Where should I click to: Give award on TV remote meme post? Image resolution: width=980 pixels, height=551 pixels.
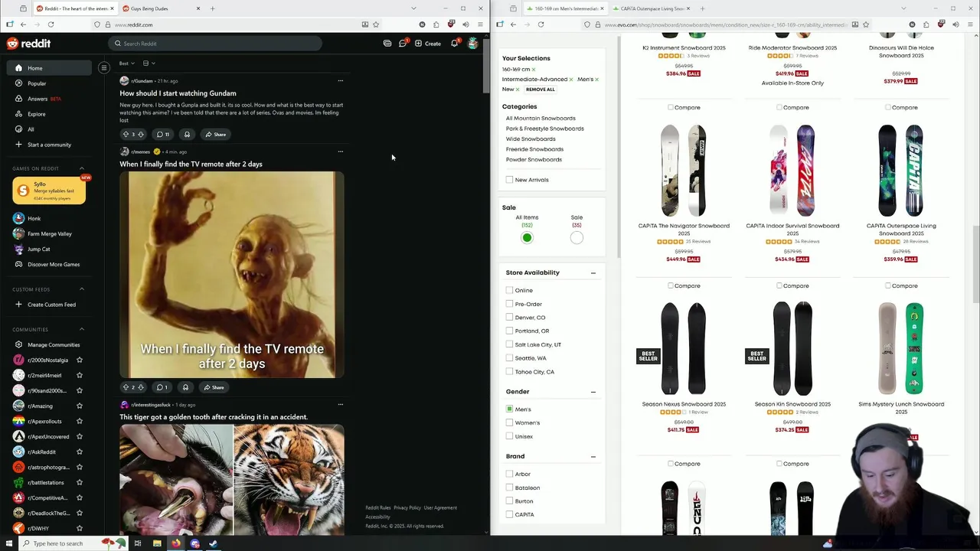coord(185,387)
